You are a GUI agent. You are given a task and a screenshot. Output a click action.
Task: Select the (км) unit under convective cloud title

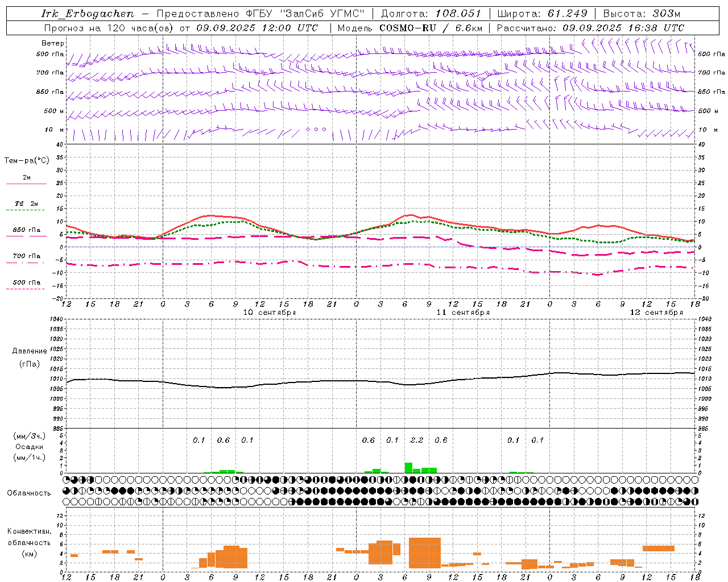click(30, 554)
